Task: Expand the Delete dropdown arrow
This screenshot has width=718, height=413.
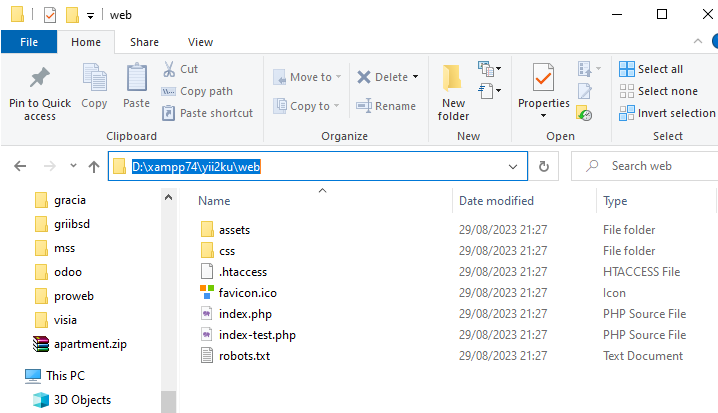Action: pos(415,76)
